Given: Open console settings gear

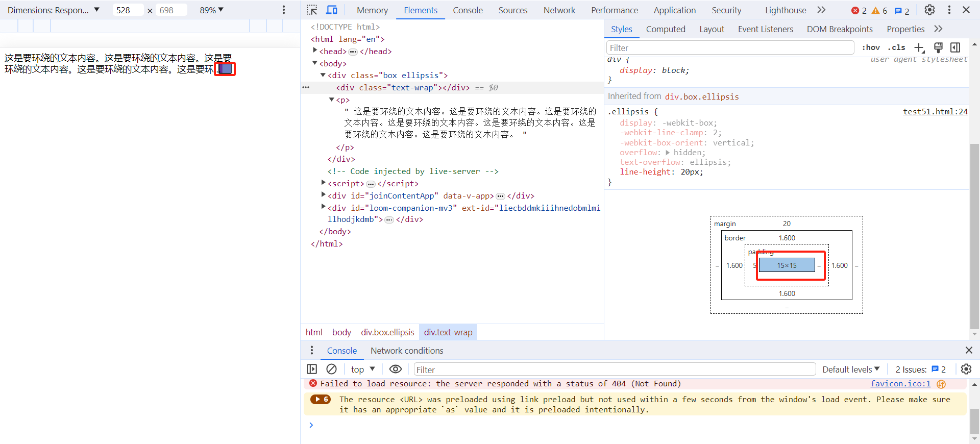Looking at the screenshot, I should 966,369.
